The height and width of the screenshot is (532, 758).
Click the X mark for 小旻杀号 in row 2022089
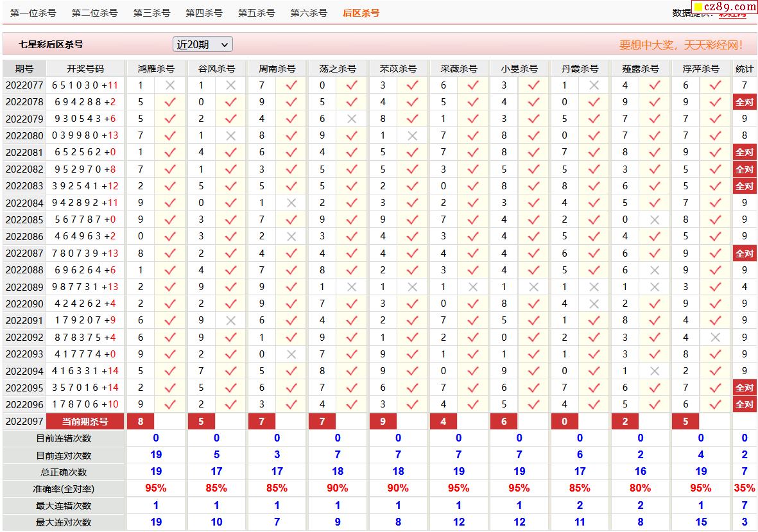534,287
